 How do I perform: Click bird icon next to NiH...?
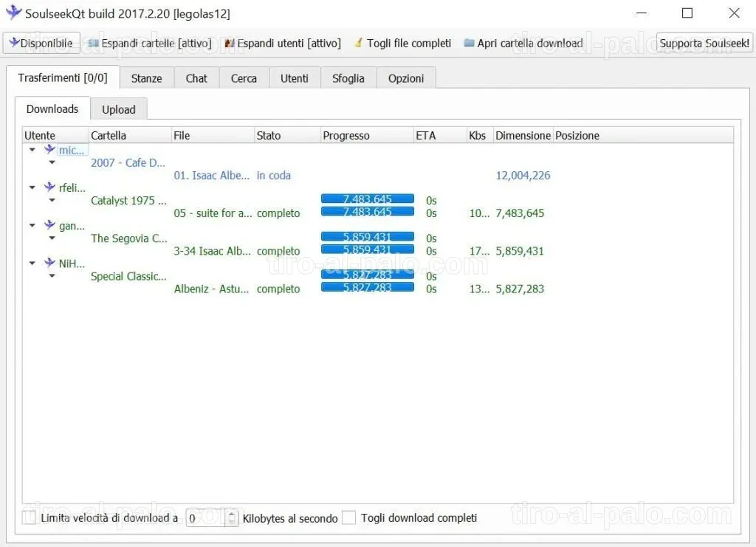[49, 262]
